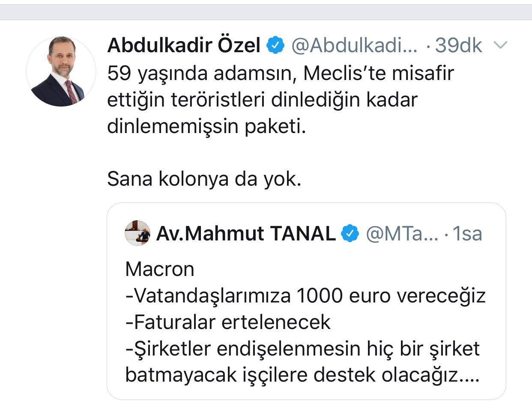The image size is (532, 412).
Task: Click the 'Macron' line in quoted tweet
Action: pos(160,269)
